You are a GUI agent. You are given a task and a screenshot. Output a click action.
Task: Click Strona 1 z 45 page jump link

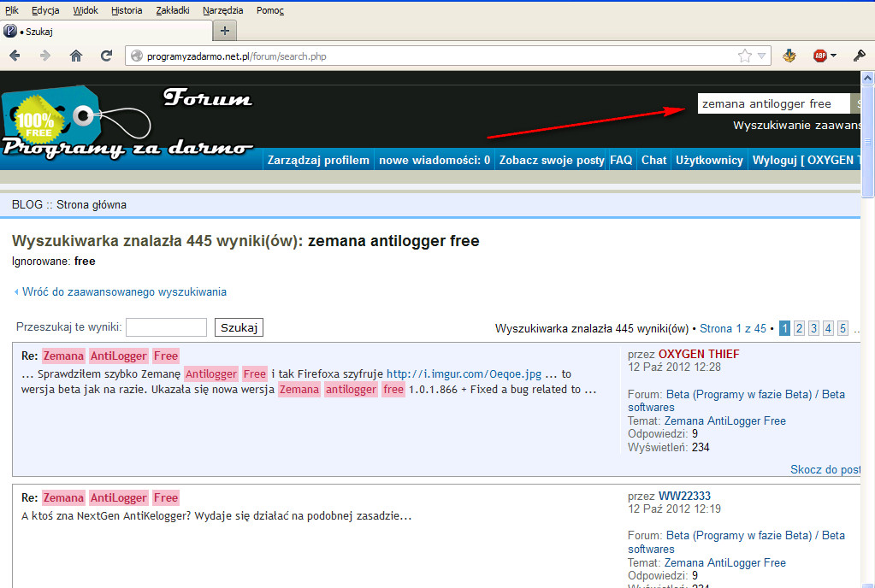click(733, 328)
